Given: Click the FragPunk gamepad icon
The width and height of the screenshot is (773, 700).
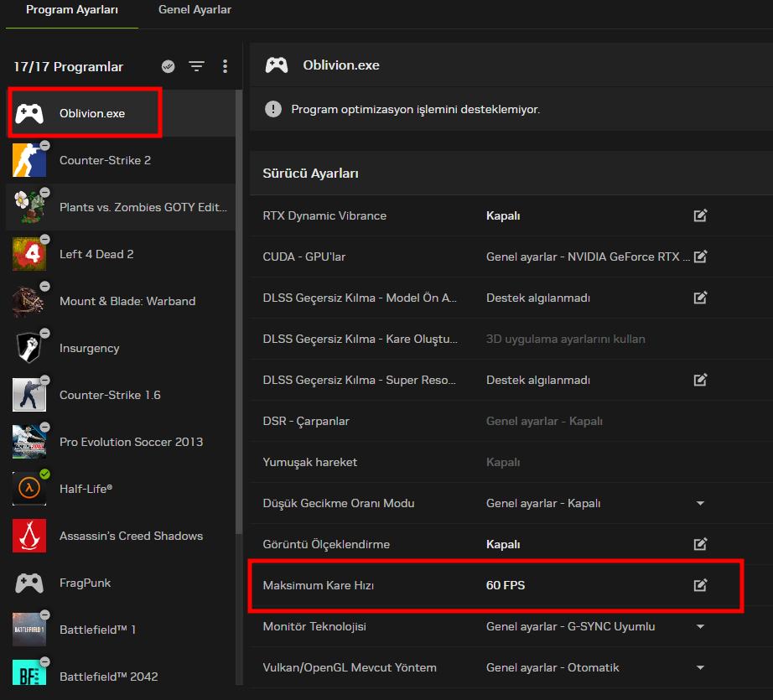Looking at the screenshot, I should pyautogui.click(x=29, y=583).
